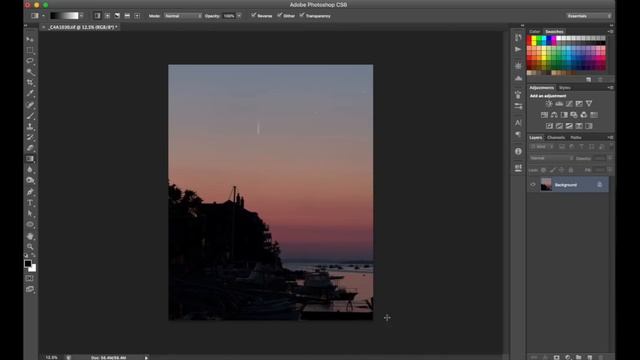The image size is (640, 360).
Task: Select the Blur tool
Action: click(x=30, y=169)
